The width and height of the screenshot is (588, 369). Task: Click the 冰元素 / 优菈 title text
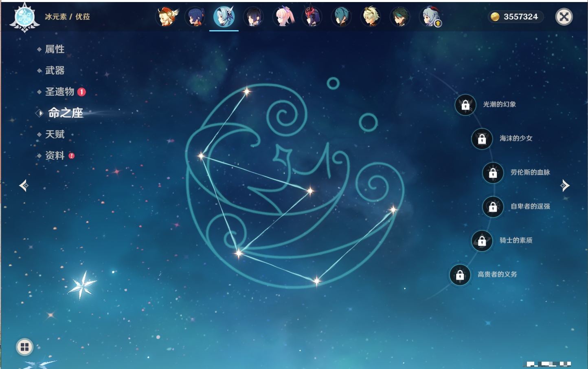click(x=67, y=17)
